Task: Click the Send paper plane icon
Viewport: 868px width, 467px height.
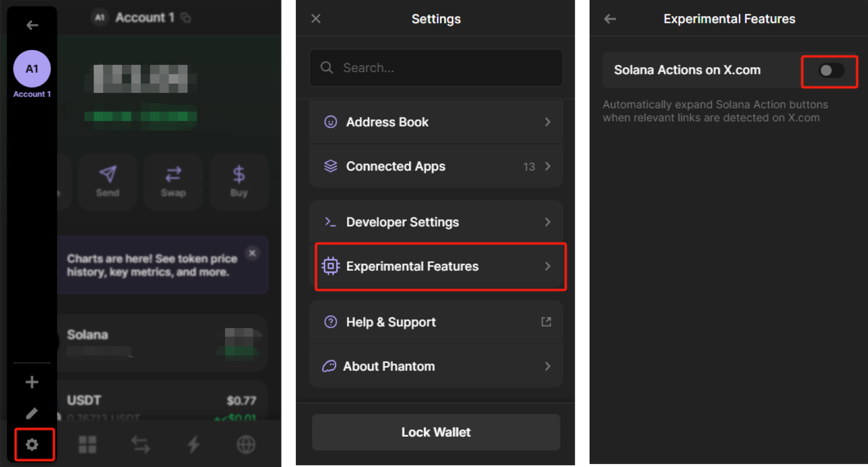Action: click(108, 175)
